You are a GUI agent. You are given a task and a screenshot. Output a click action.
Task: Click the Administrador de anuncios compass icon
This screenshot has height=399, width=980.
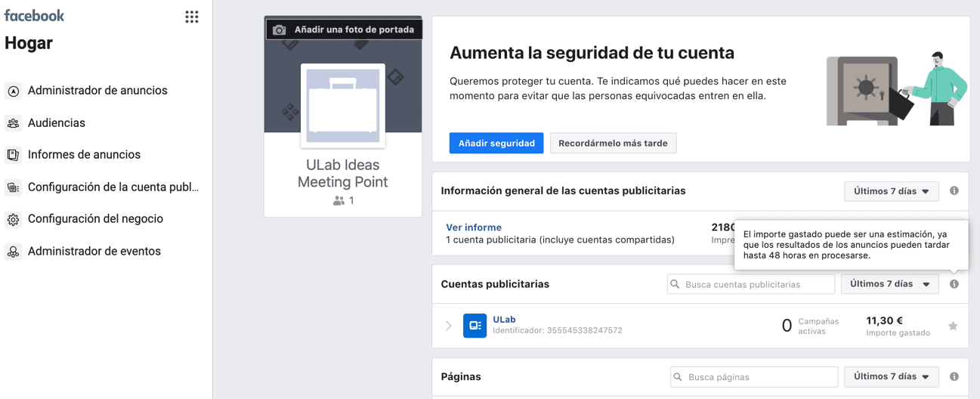(x=13, y=91)
